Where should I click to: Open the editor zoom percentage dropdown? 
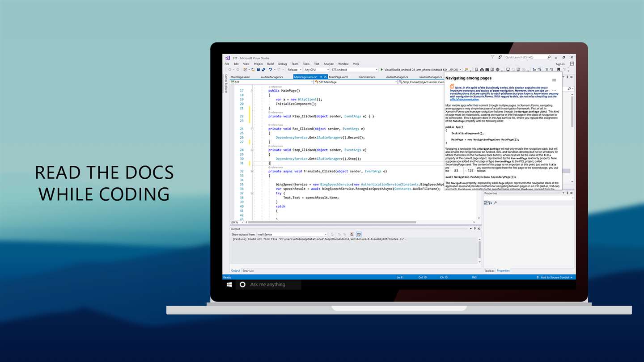[x=237, y=222]
